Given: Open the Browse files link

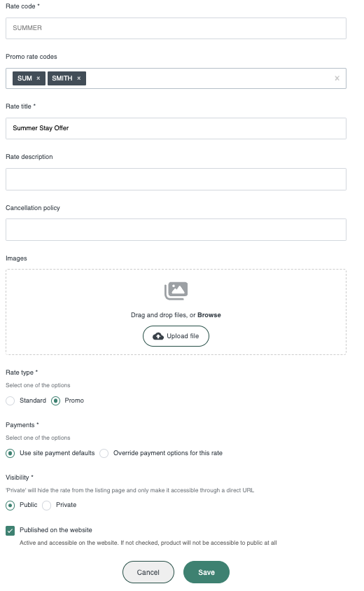Looking at the screenshot, I should pos(209,315).
